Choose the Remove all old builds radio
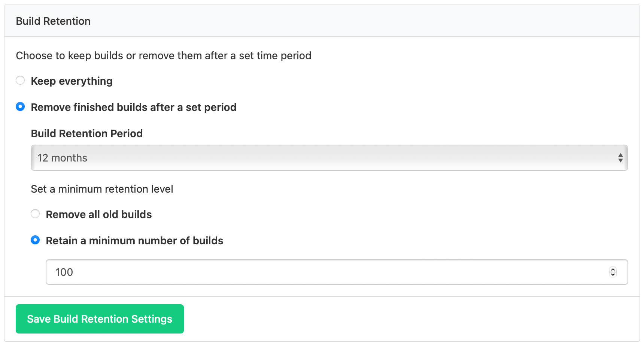644x347 pixels. [35, 214]
